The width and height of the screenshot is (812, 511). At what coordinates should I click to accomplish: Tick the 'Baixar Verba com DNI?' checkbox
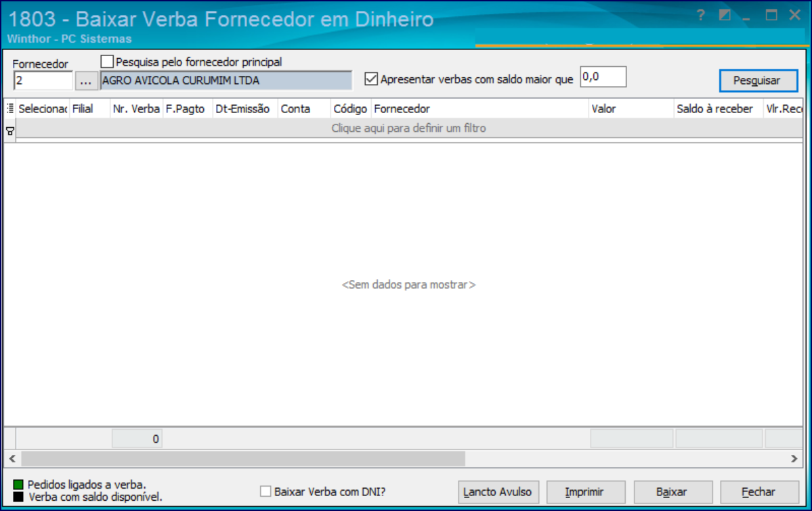click(x=265, y=491)
